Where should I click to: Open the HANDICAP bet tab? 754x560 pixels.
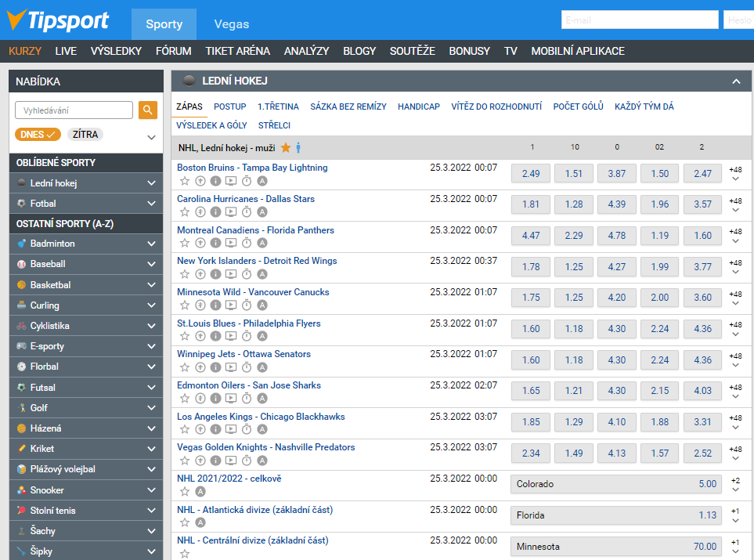[418, 107]
